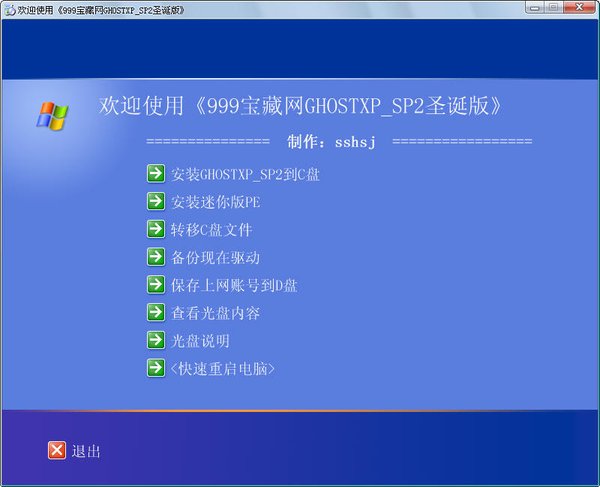Select 安装迷你版PE text link
The height and width of the screenshot is (487, 600).
pyautogui.click(x=215, y=202)
